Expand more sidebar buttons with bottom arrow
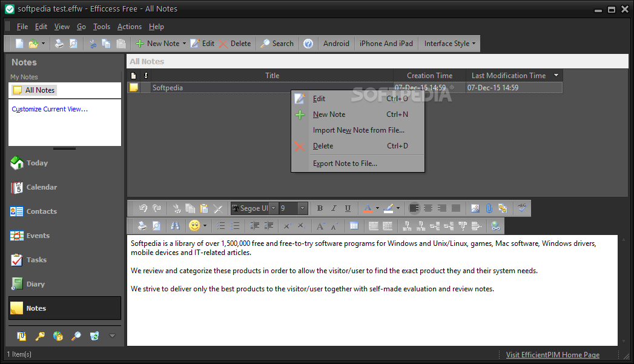This screenshot has width=634, height=364. click(x=113, y=336)
